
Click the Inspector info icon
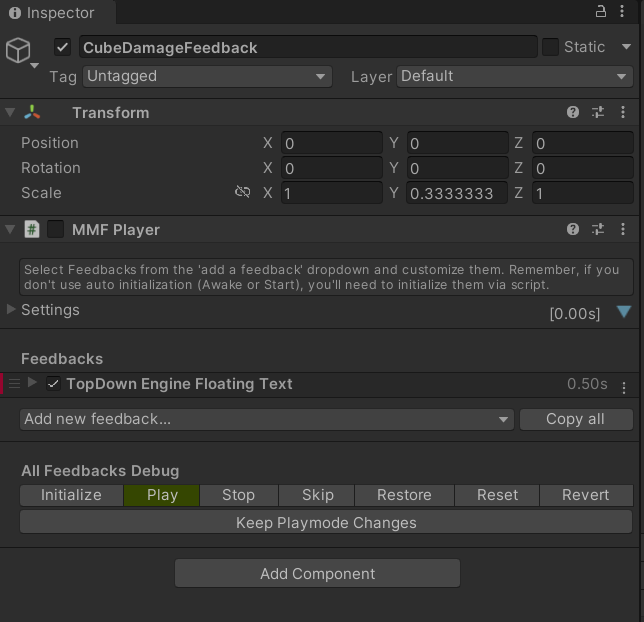tap(15, 13)
